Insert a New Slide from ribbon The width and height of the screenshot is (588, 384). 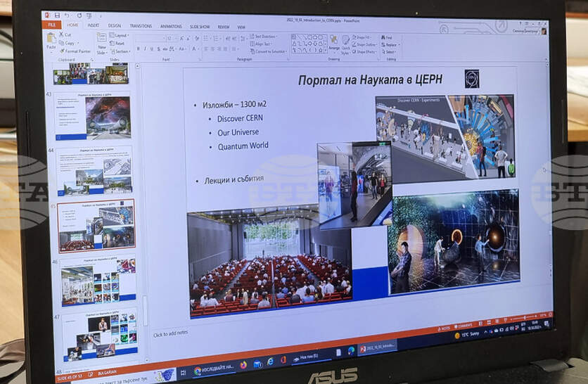point(101,44)
